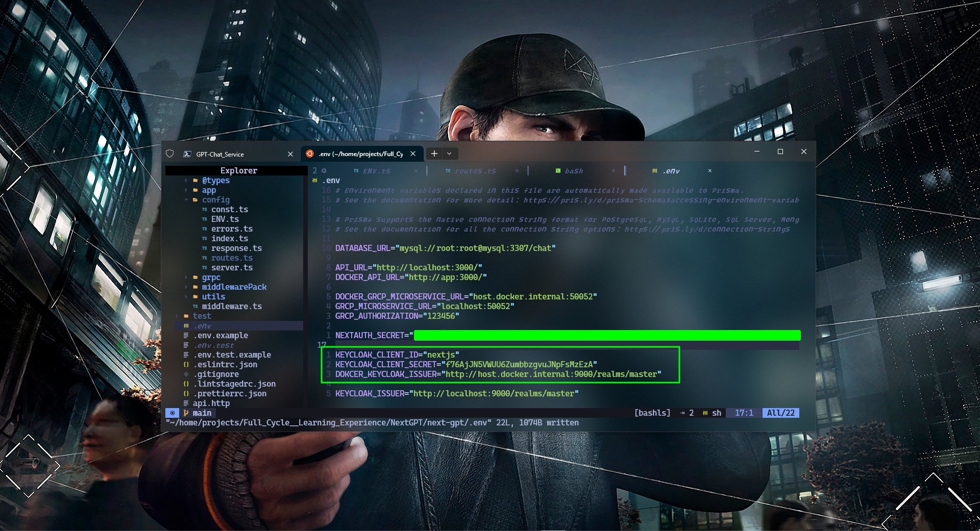Click the mode indicator icon in the statusline
Viewport: 980px width, 531px height.
coord(173,413)
